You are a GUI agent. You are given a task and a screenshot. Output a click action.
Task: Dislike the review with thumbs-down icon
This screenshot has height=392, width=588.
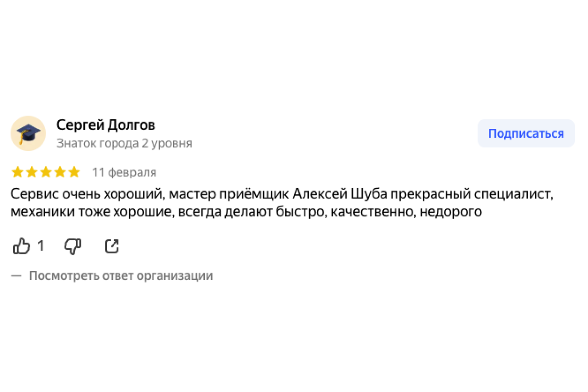pos(73,246)
